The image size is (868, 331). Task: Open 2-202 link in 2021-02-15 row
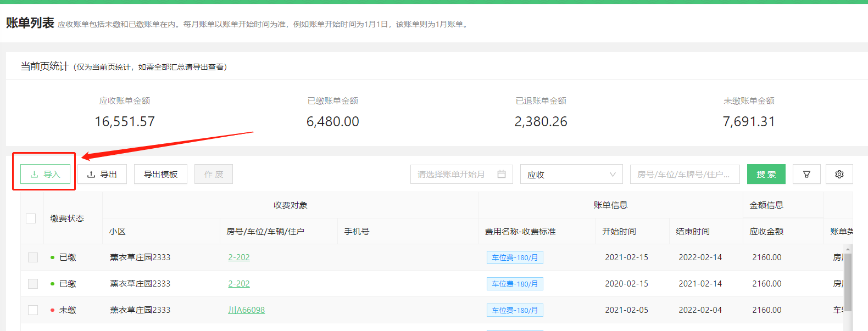pos(239,257)
